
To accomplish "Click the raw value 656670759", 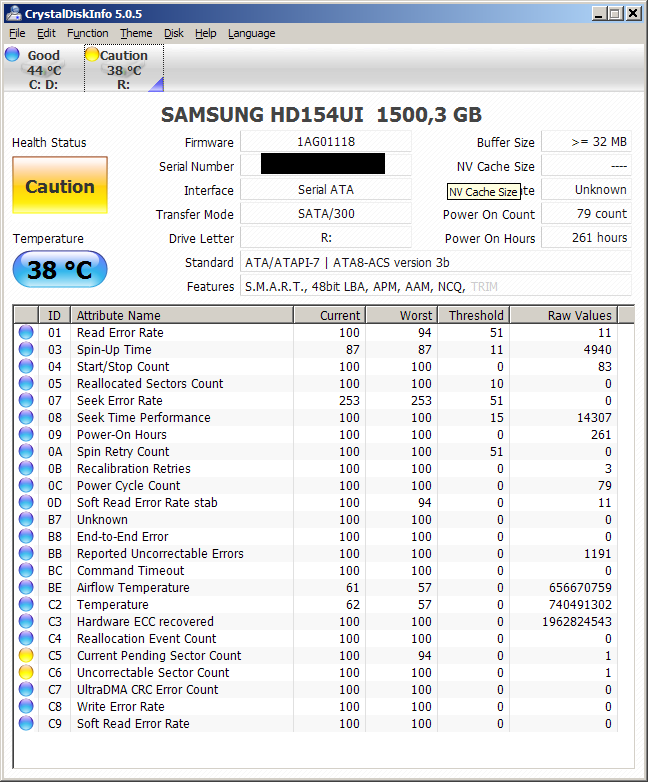I will [x=580, y=587].
